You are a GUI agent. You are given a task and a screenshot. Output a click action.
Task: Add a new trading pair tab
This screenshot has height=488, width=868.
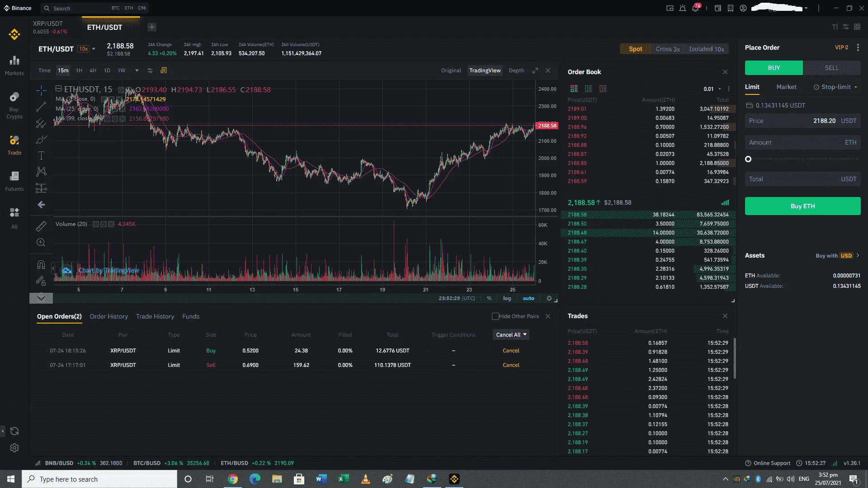click(152, 27)
